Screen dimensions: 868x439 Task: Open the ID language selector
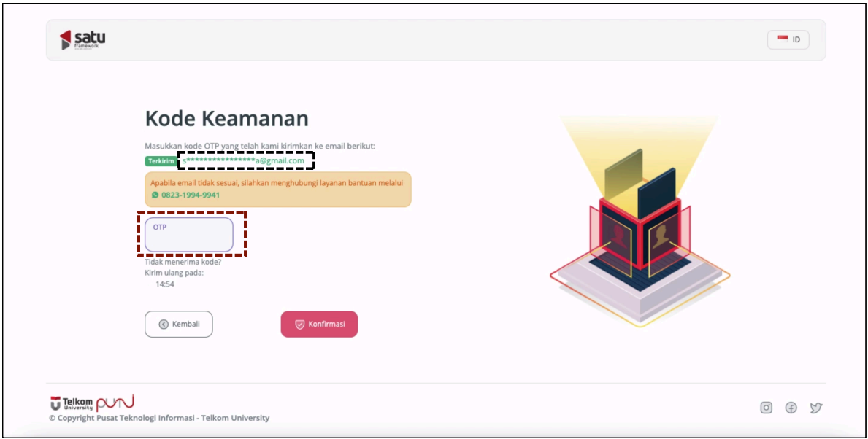coord(788,39)
